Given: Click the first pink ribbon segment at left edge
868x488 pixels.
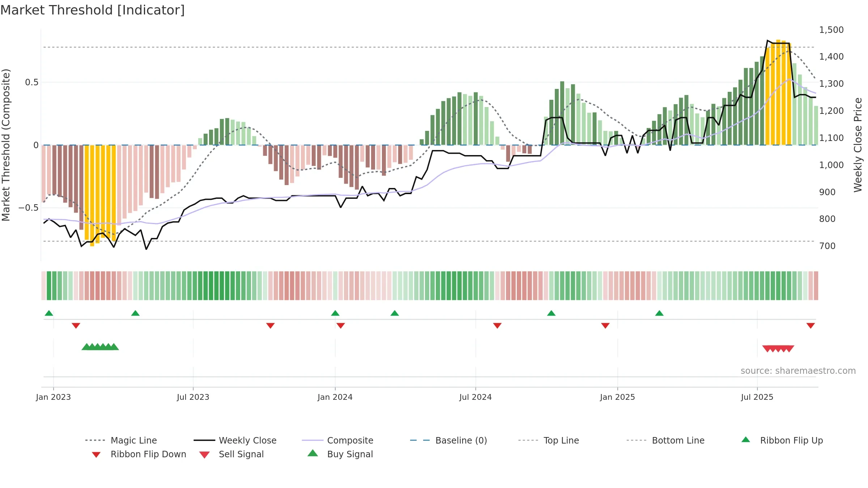Looking at the screenshot, I should pos(44,286).
